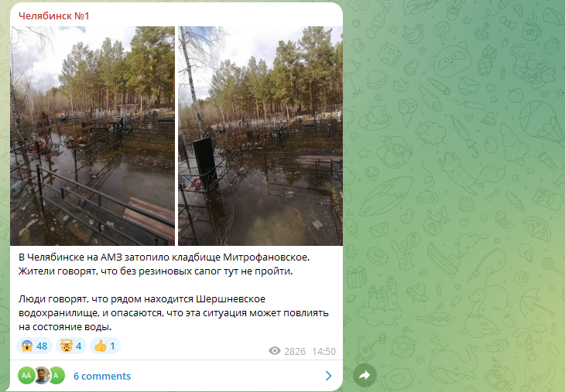Expand comments with the right chevron arrow
Screen dimensions: 565x392
[329, 376]
